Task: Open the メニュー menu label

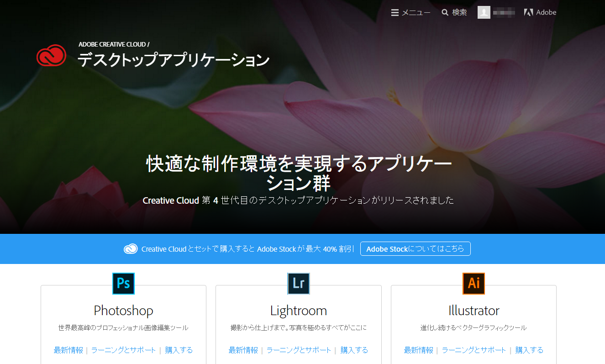Action: [416, 13]
